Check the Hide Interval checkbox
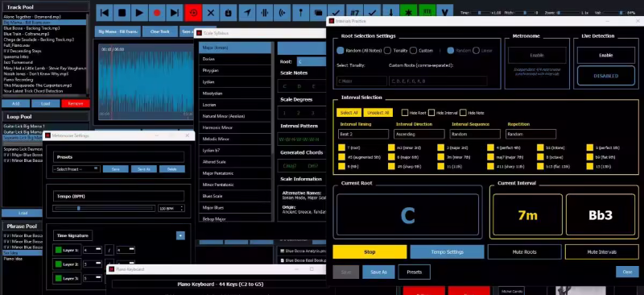 coord(431,112)
